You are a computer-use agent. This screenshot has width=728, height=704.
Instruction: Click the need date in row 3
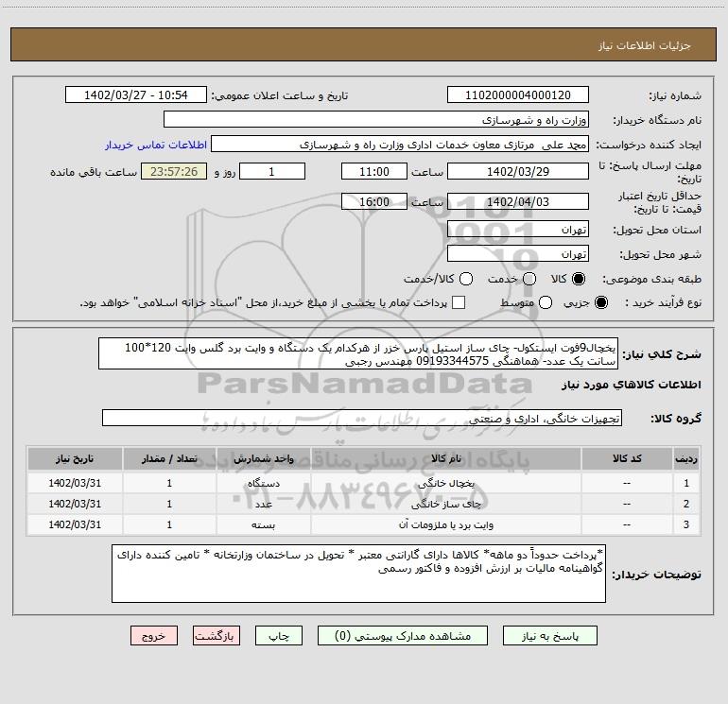(75, 524)
